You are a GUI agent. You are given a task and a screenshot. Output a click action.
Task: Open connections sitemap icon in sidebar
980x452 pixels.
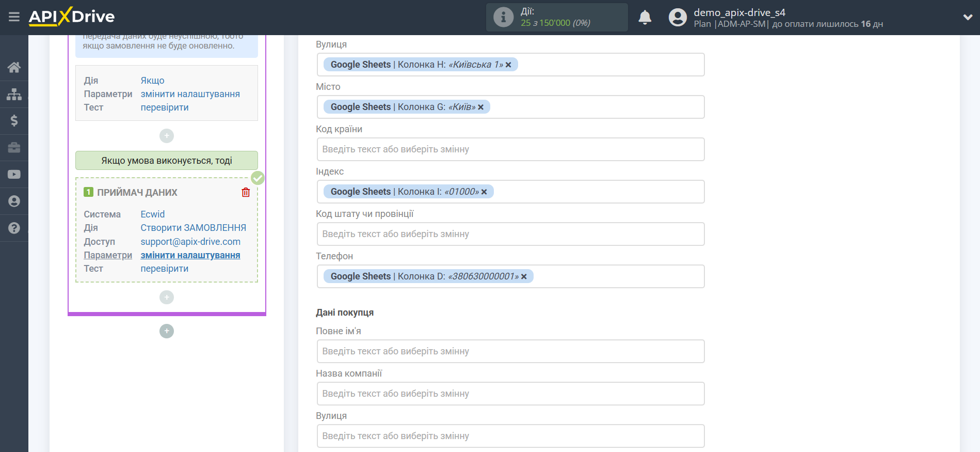pyautogui.click(x=14, y=94)
